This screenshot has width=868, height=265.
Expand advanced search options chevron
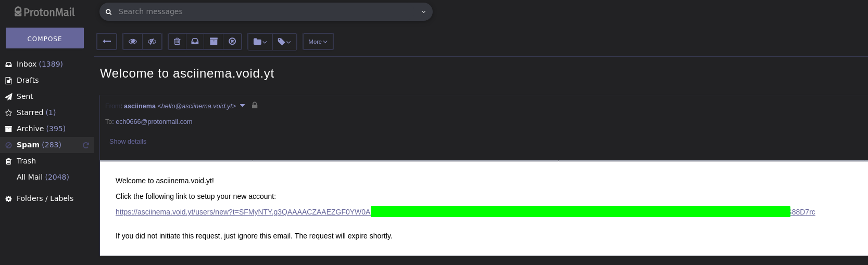click(x=423, y=12)
